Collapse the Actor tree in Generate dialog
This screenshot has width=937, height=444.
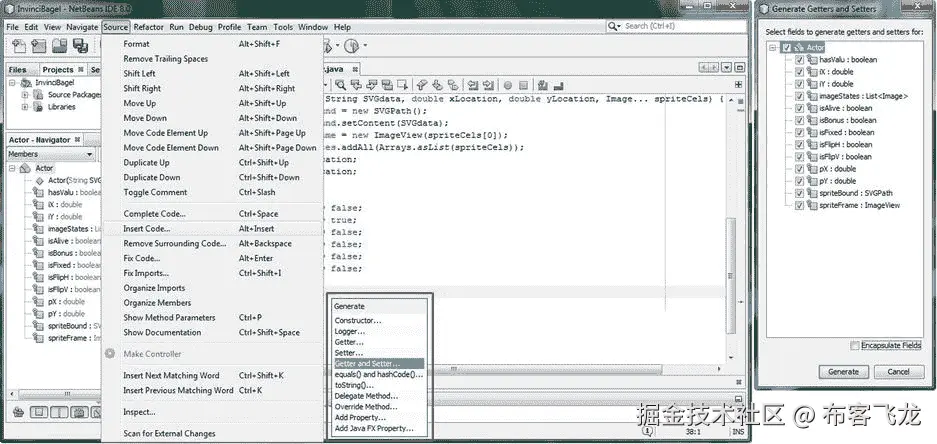pos(774,48)
